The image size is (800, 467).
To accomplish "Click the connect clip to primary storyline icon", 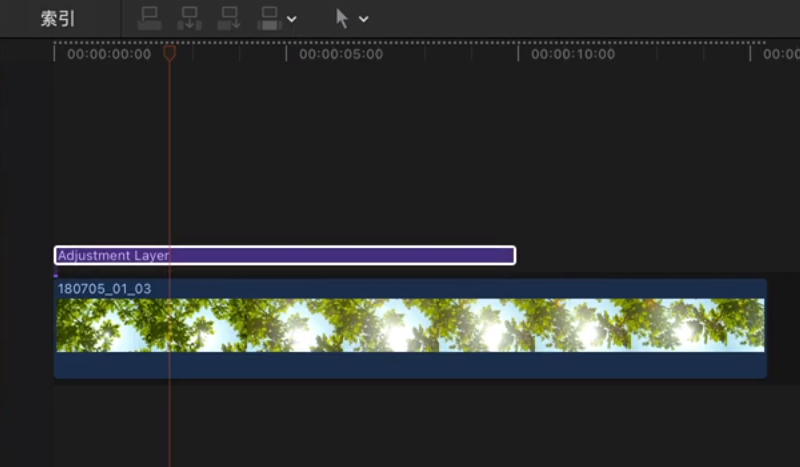I will [149, 19].
